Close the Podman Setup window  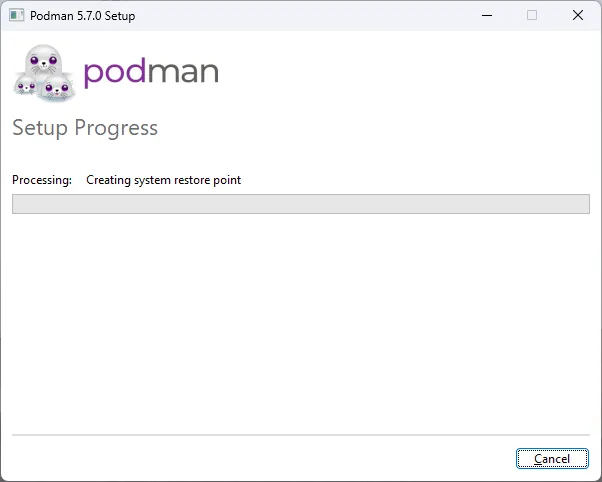point(578,15)
